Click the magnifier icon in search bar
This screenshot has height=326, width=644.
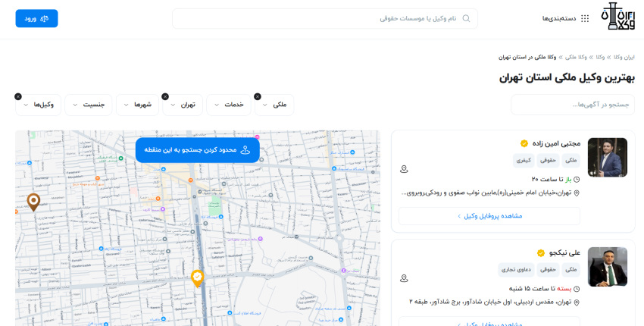pyautogui.click(x=466, y=18)
